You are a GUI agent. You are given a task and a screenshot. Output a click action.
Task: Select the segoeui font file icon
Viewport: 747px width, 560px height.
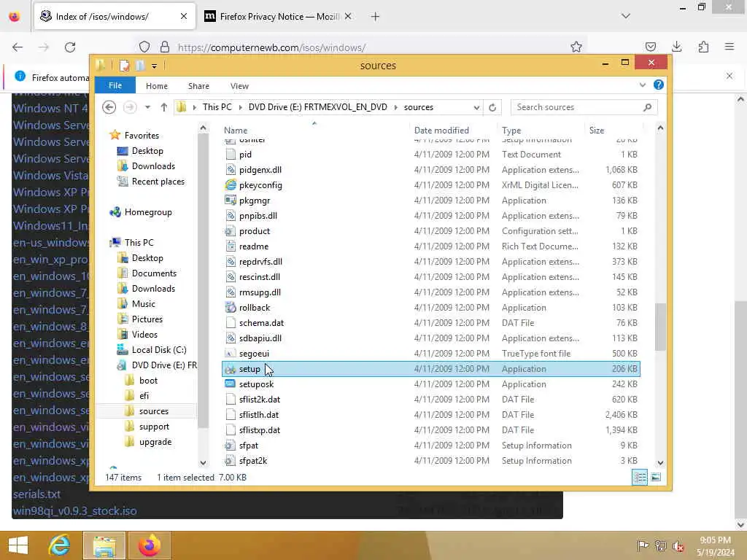coord(231,354)
